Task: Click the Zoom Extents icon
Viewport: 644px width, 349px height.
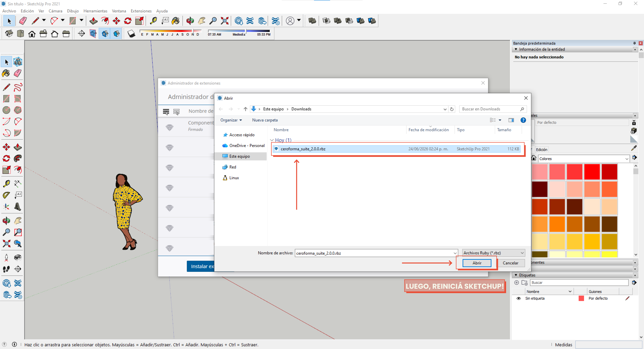Action: pos(224,21)
